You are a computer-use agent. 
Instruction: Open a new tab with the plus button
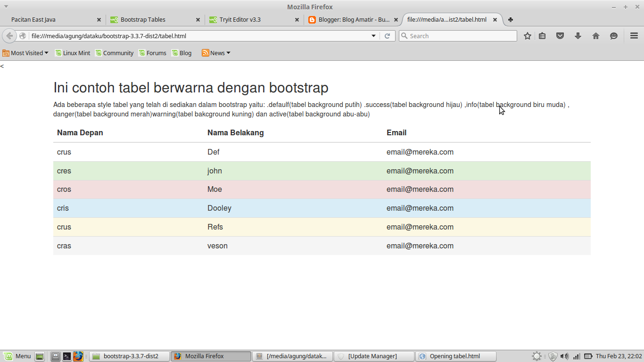click(511, 19)
